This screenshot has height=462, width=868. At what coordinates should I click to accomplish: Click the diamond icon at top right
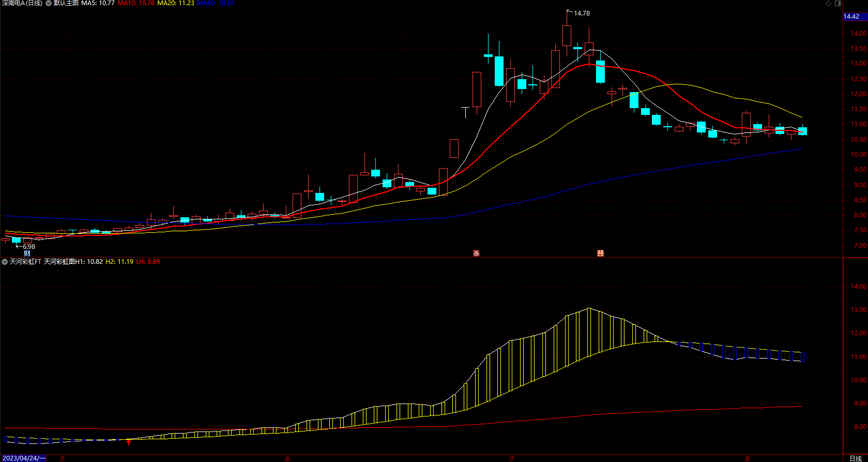pyautogui.click(x=828, y=3)
